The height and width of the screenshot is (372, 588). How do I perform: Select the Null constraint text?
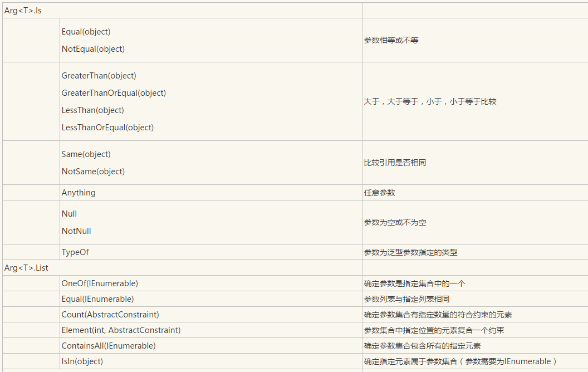click(69, 214)
